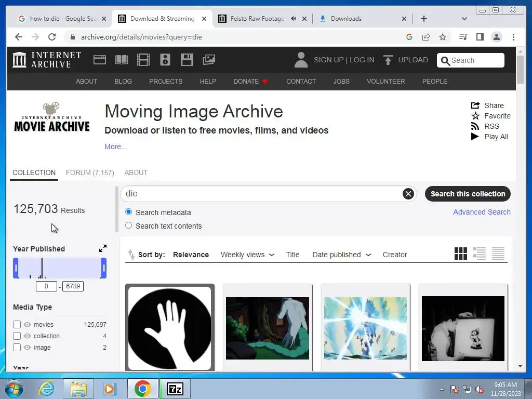Click the Internet Archive logo
Image resolution: width=532 pixels, height=399 pixels.
coord(47,60)
